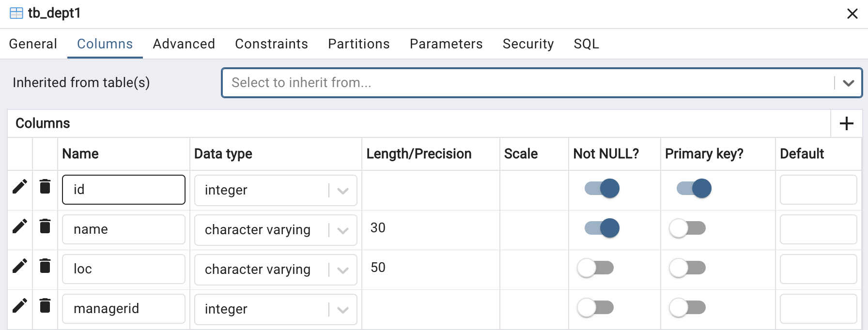868x330 pixels.
Task: Switch to the Constraints tab
Action: coord(271,44)
